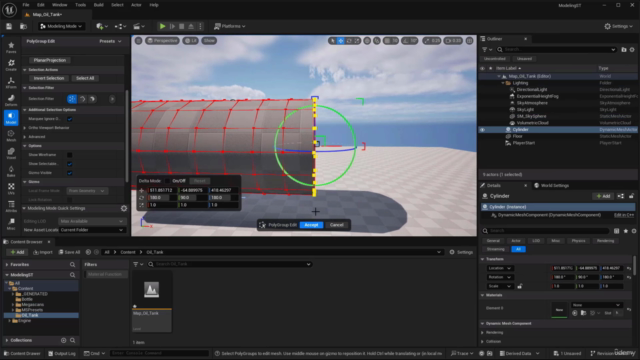Open the Attribs tool category

pos(11,206)
